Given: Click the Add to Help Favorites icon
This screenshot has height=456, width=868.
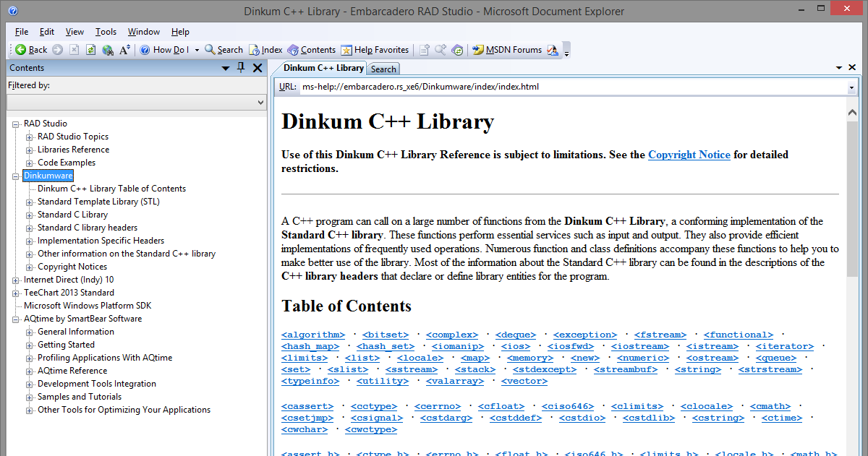Looking at the screenshot, I should (425, 50).
